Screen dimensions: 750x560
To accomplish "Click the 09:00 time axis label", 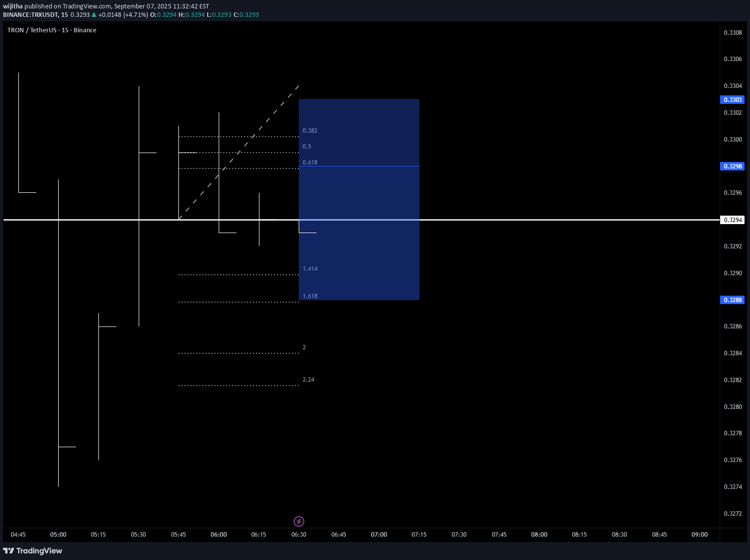I will click(x=699, y=535).
